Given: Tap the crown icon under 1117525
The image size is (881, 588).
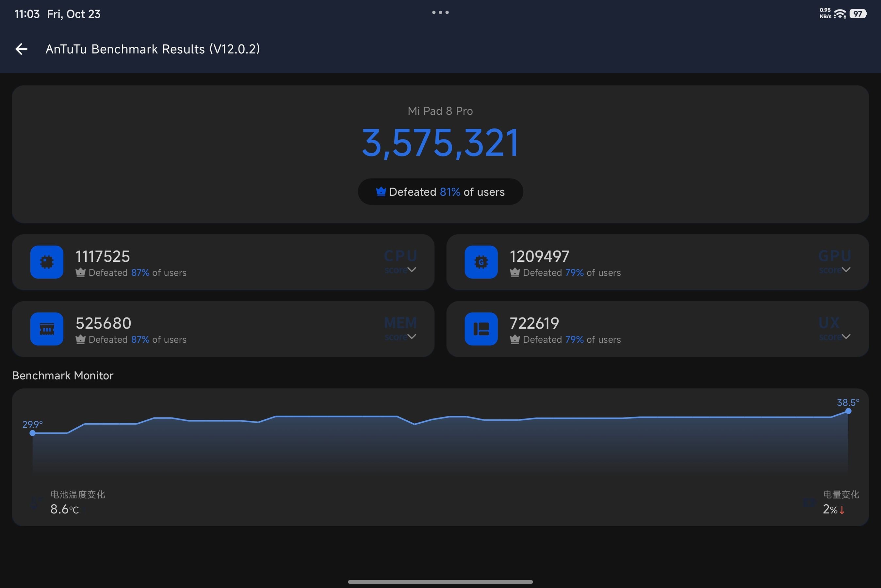Looking at the screenshot, I should pos(80,272).
